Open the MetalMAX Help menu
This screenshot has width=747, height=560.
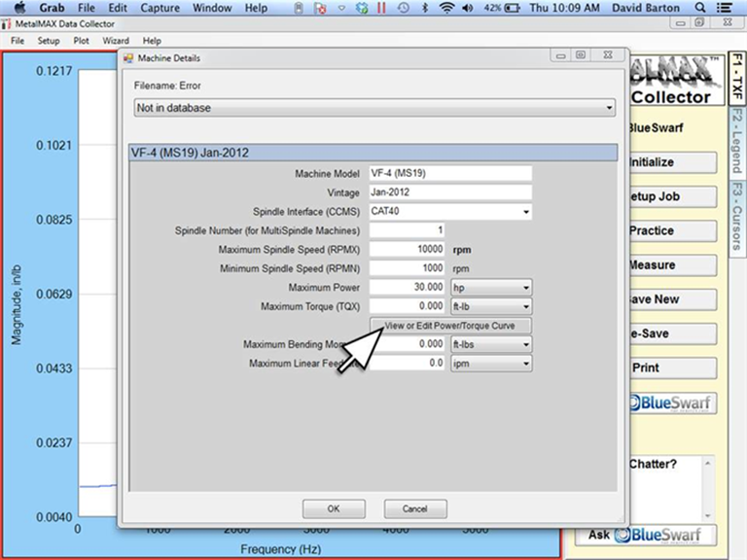[x=152, y=41]
